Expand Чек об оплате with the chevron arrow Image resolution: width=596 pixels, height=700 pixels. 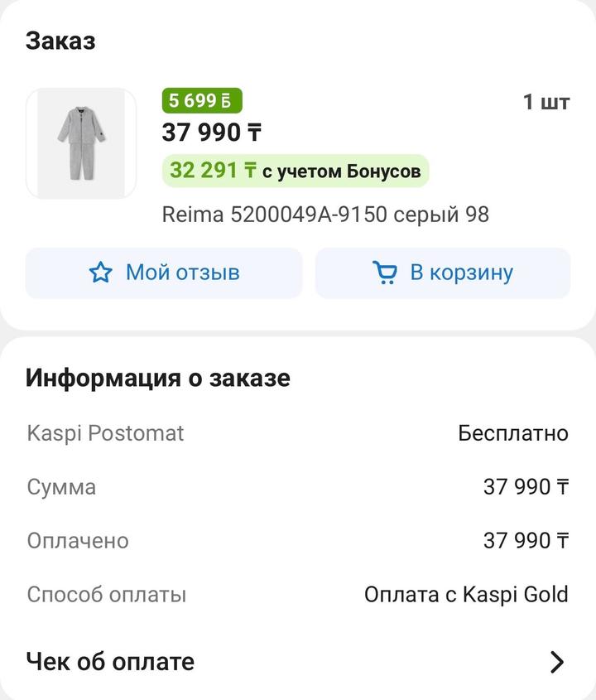(x=557, y=661)
